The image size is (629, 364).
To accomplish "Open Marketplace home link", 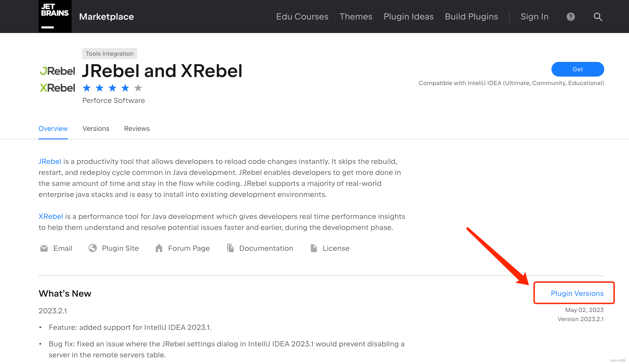I will point(107,17).
